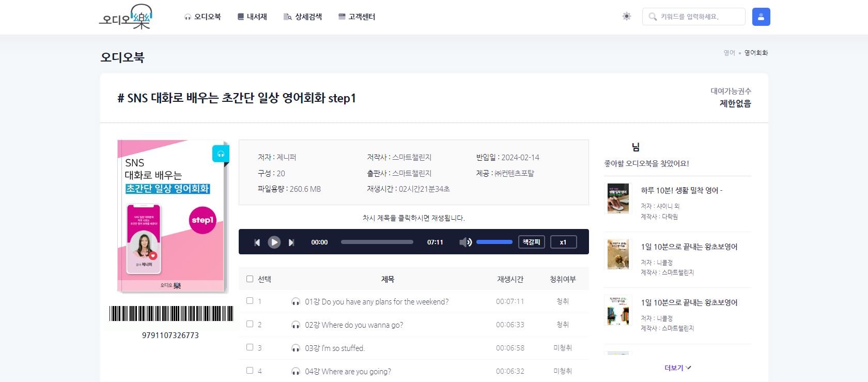Check the 선택 select-all checkbox
The width and height of the screenshot is (868, 382).
click(250, 279)
